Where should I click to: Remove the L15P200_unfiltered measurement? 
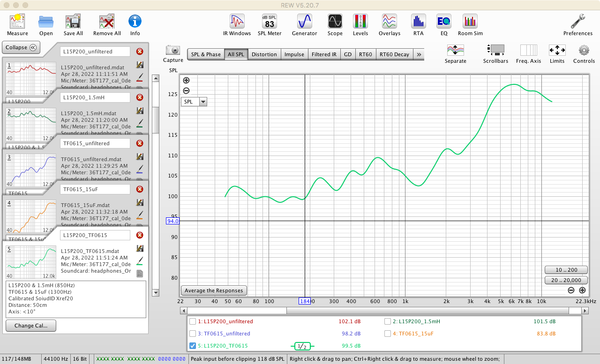(x=140, y=52)
